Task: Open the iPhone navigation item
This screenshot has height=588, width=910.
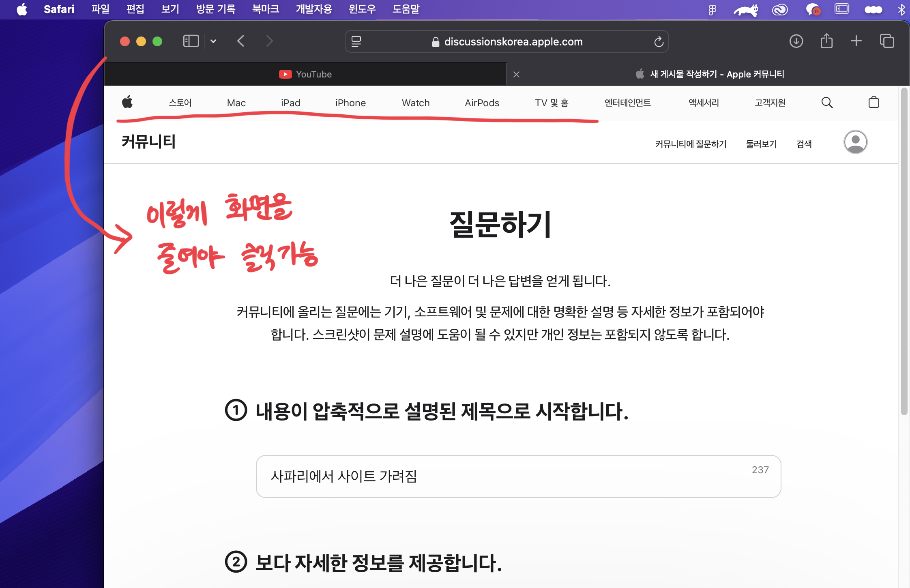Action: [350, 103]
